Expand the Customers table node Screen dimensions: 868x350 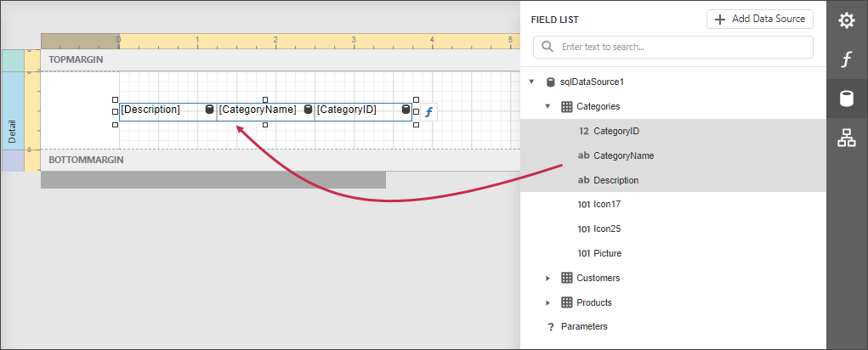(x=547, y=278)
